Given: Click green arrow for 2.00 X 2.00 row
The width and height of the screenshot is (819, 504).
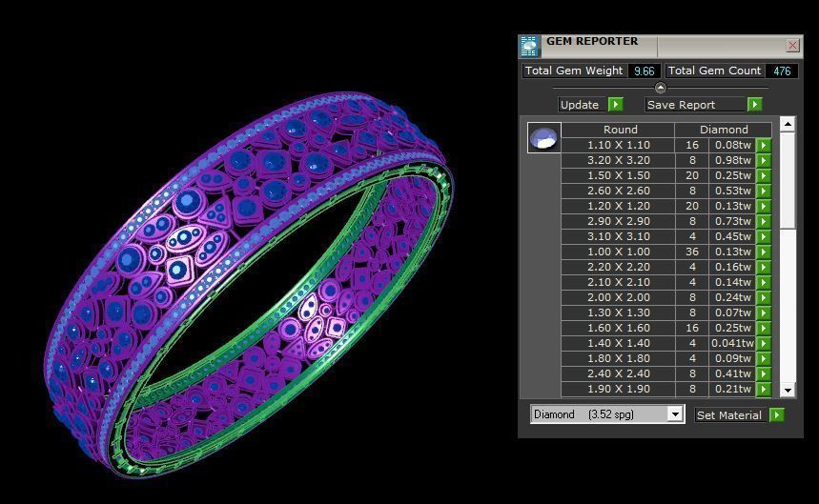Looking at the screenshot, I should coord(764,297).
